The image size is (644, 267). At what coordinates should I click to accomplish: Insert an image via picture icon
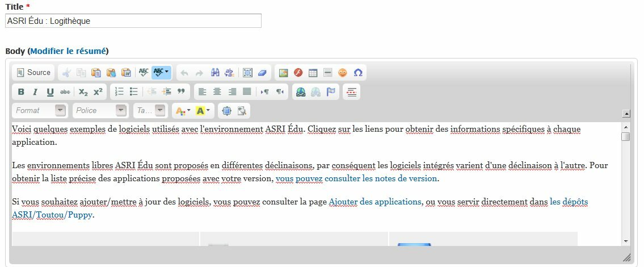[283, 73]
